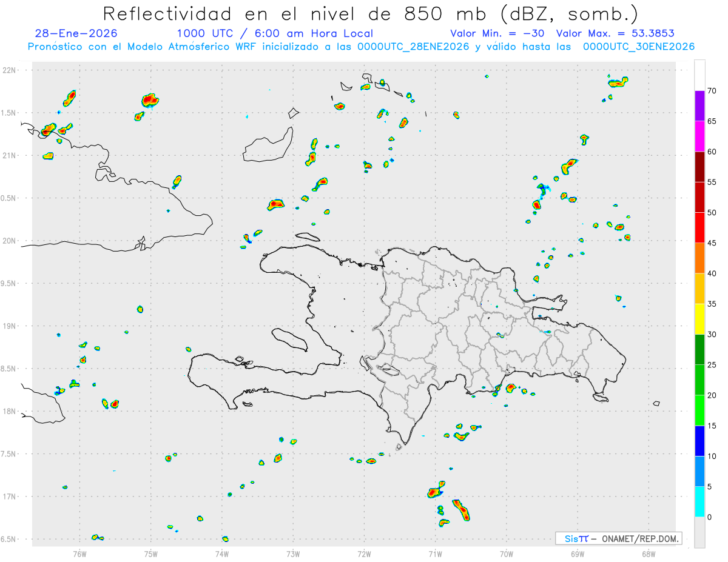728x562 pixels.
Task: Click the '50' colorbar scale value
Action: 712,213
